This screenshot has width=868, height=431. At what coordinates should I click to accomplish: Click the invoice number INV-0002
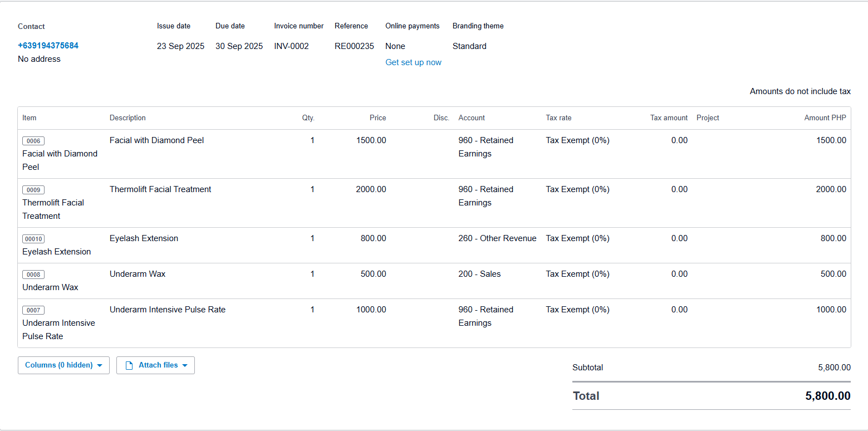[291, 46]
